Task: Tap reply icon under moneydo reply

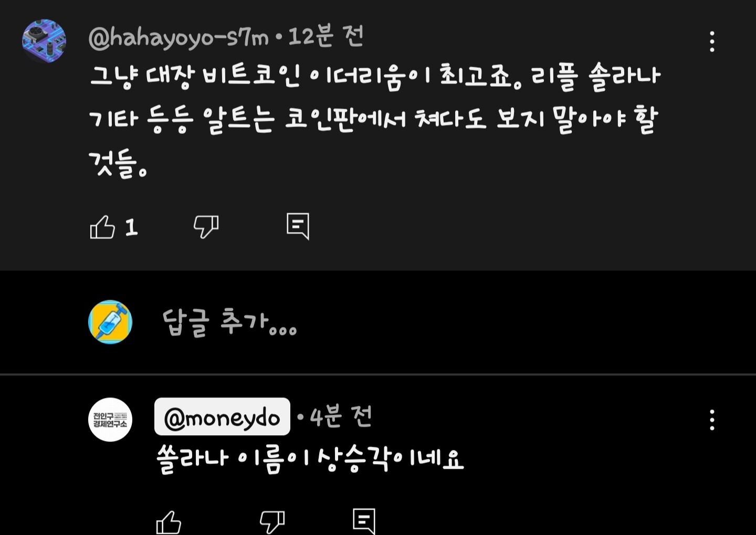Action: pyautogui.click(x=364, y=521)
